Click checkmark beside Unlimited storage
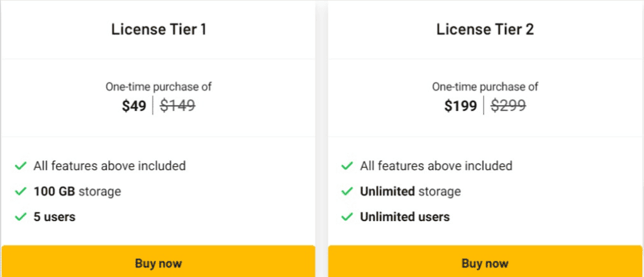Screen dimensions: 644x277 click(x=347, y=191)
